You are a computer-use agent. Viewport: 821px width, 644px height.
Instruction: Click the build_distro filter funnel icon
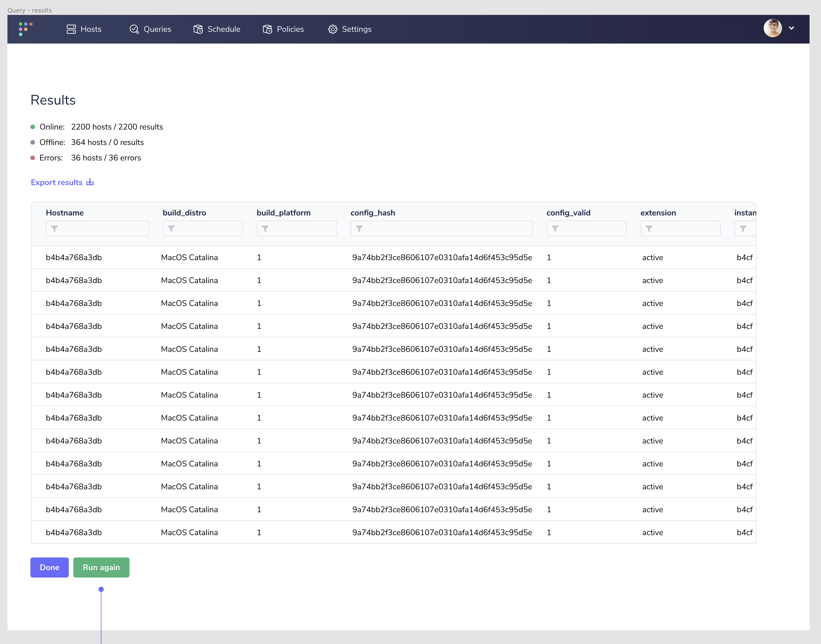pyautogui.click(x=172, y=229)
